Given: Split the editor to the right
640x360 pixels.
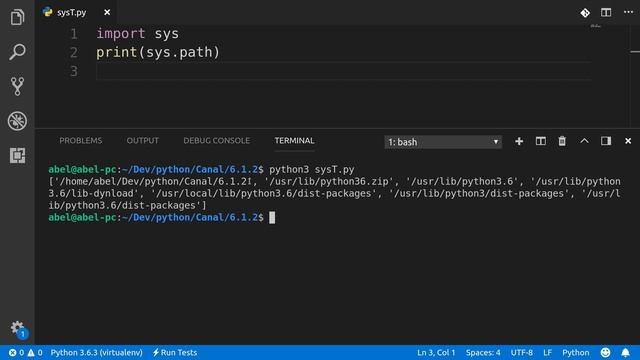Looking at the screenshot, I should [606, 12].
